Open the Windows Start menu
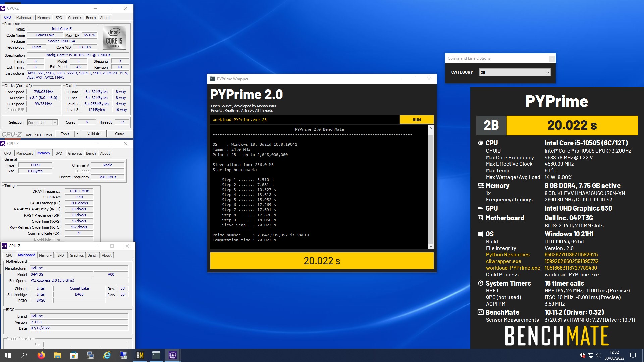Image resolution: width=644 pixels, height=362 pixels. point(8,355)
